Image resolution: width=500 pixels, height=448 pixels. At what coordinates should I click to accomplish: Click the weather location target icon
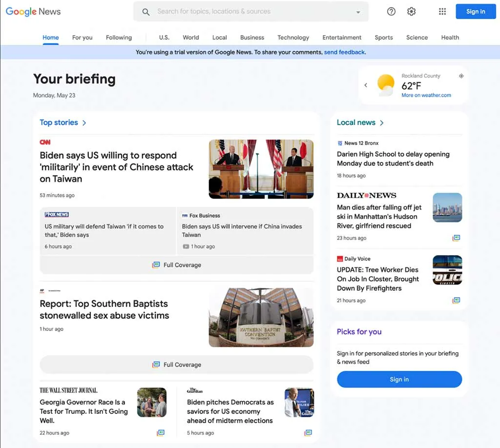coord(461,76)
